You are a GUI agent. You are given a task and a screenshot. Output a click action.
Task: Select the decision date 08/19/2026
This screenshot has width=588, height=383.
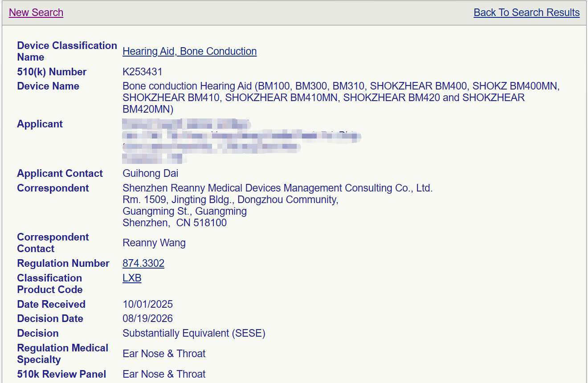pos(148,318)
